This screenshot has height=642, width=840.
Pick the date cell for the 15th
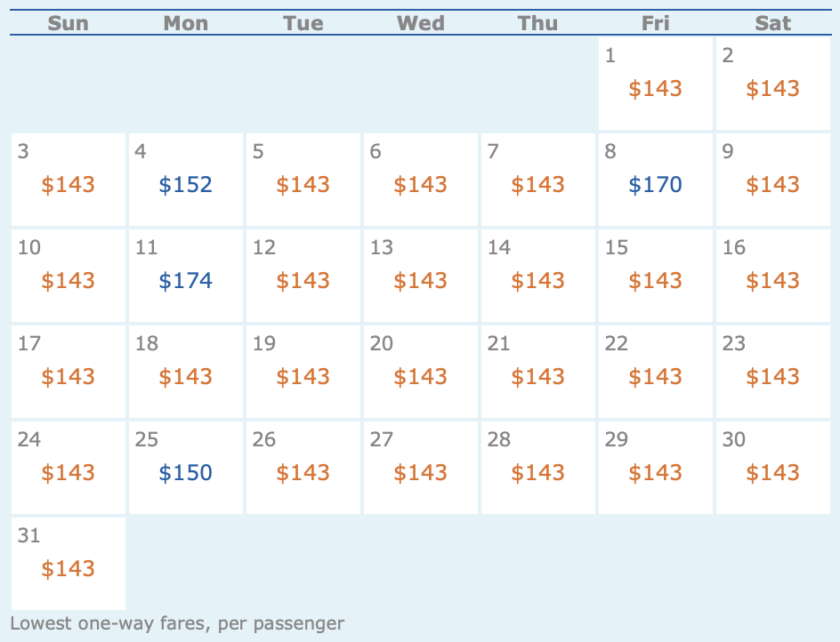655,272
